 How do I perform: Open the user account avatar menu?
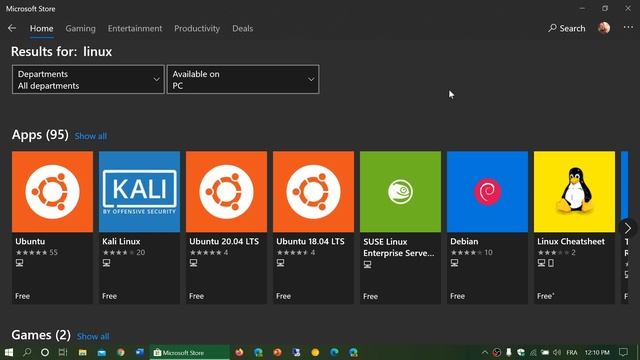click(x=604, y=28)
